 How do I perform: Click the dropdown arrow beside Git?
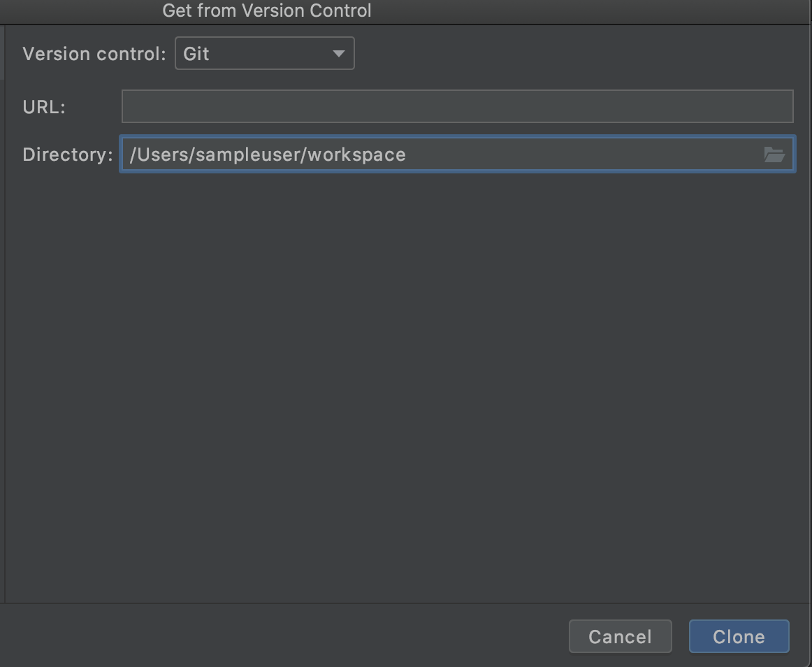(x=340, y=53)
